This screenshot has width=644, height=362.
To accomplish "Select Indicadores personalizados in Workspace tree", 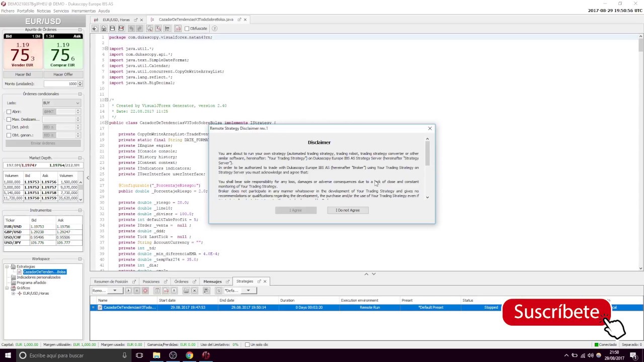I will 38,278.
